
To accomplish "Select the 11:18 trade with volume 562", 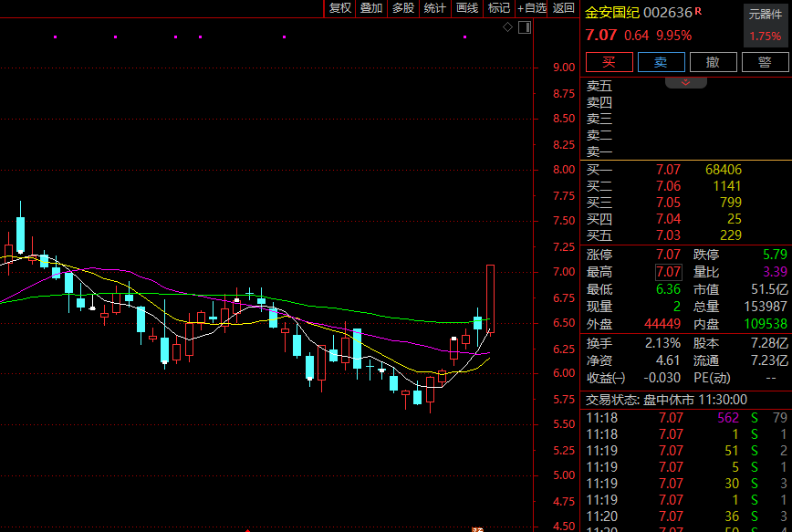I will pyautogui.click(x=686, y=418).
